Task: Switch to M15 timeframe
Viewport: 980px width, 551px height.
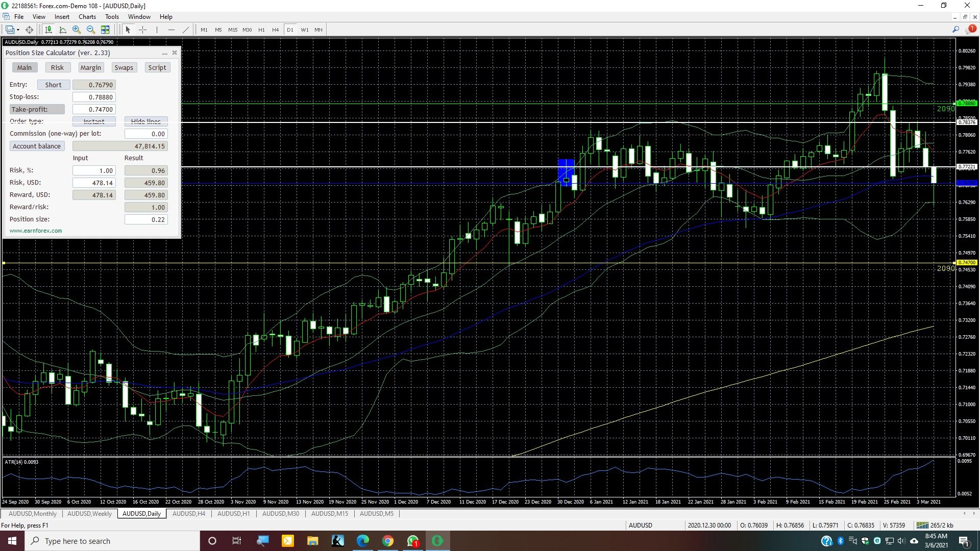Action: [233, 30]
